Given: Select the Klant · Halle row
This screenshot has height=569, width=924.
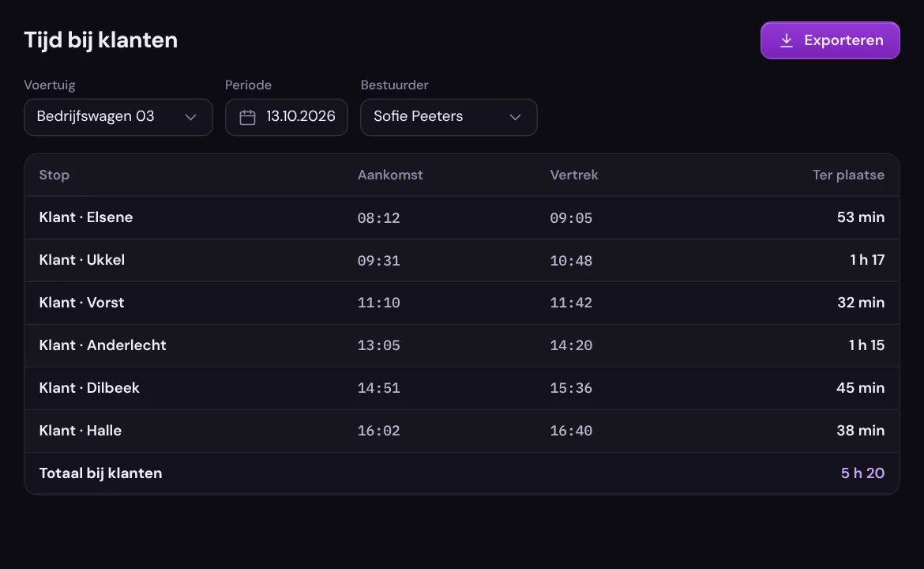Looking at the screenshot, I should pos(462,431).
